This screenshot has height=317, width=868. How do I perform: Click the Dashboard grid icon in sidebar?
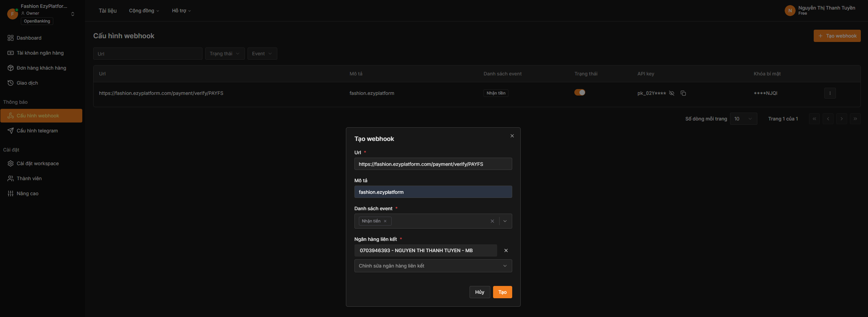[11, 38]
